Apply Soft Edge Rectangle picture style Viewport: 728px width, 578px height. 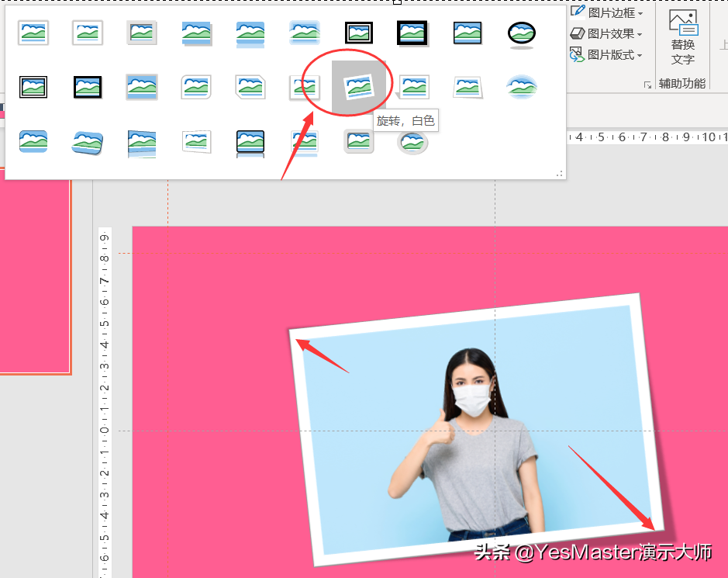click(305, 33)
